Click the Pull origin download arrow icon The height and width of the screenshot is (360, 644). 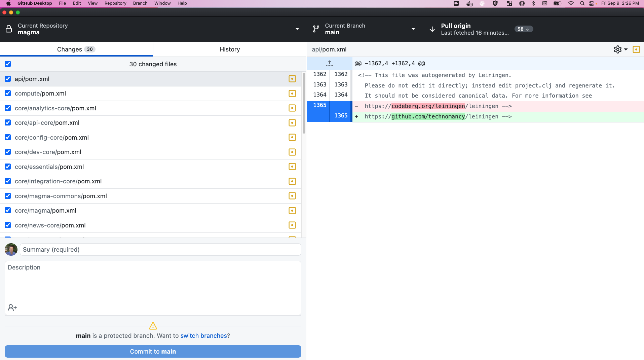pos(432,29)
